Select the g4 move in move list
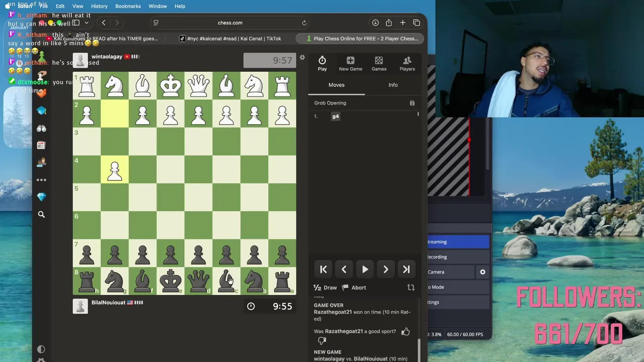This screenshot has width=644, height=362. click(x=336, y=116)
